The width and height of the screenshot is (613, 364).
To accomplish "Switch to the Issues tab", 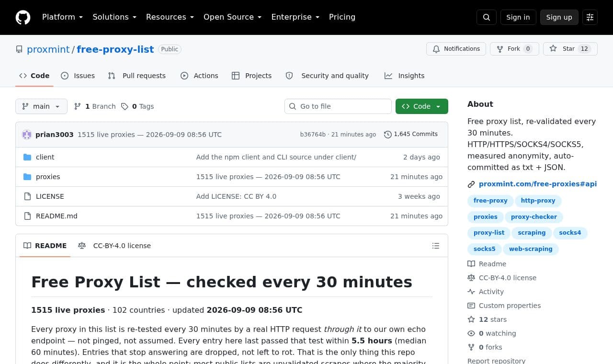I will click(x=78, y=76).
